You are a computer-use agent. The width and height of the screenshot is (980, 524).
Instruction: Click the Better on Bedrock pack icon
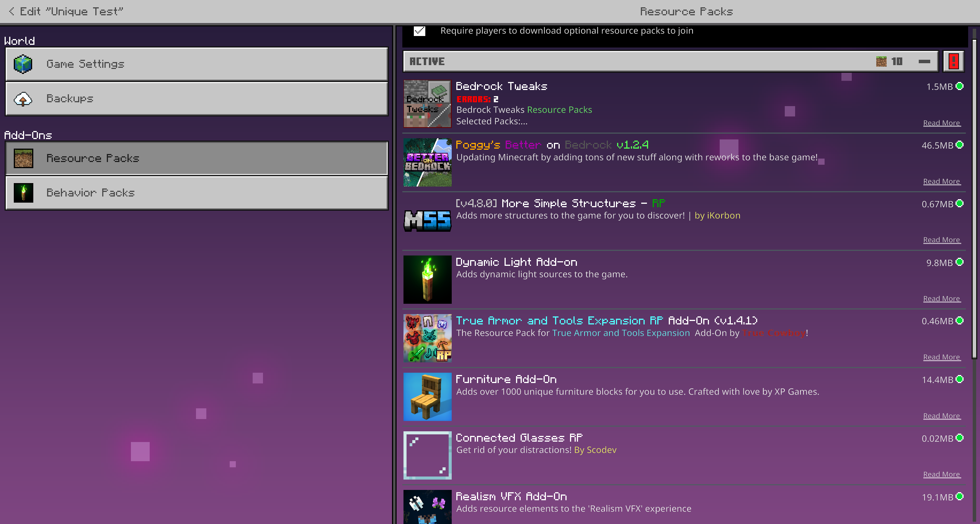click(x=427, y=162)
